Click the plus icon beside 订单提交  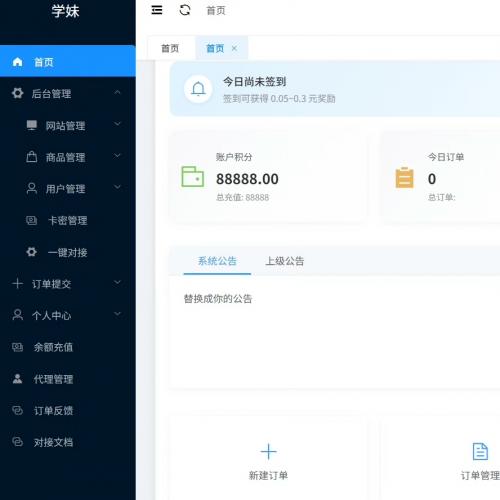pos(17,284)
